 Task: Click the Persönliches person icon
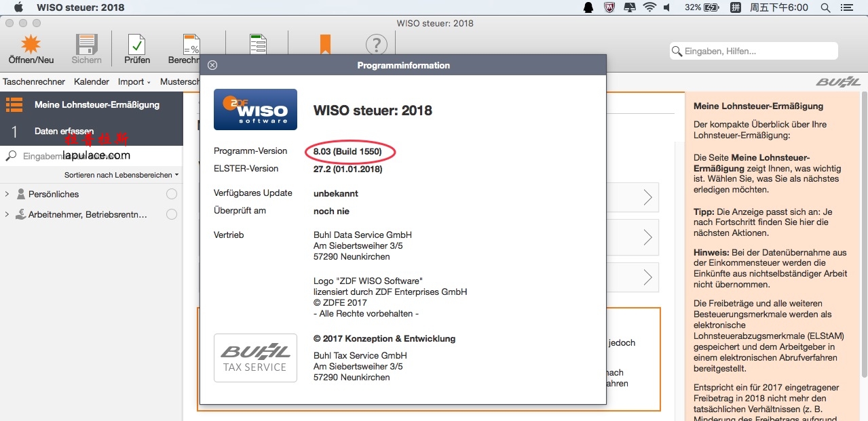click(x=21, y=194)
